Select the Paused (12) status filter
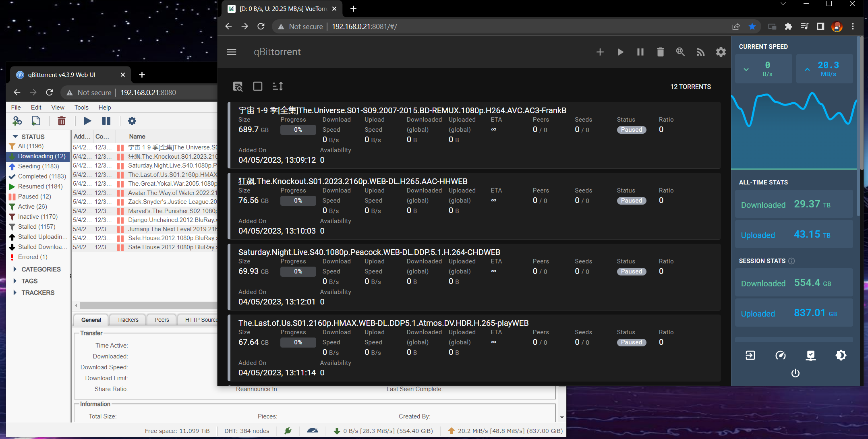 38,197
